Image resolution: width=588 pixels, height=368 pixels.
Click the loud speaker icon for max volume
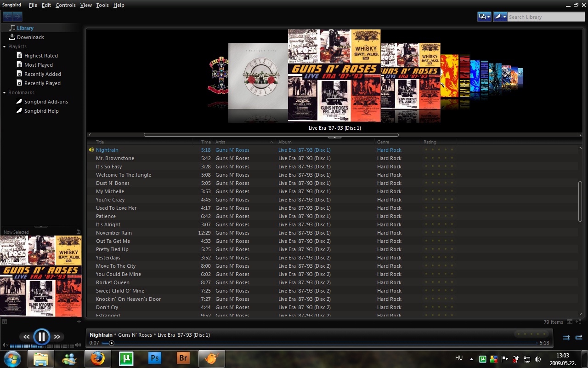pos(78,345)
